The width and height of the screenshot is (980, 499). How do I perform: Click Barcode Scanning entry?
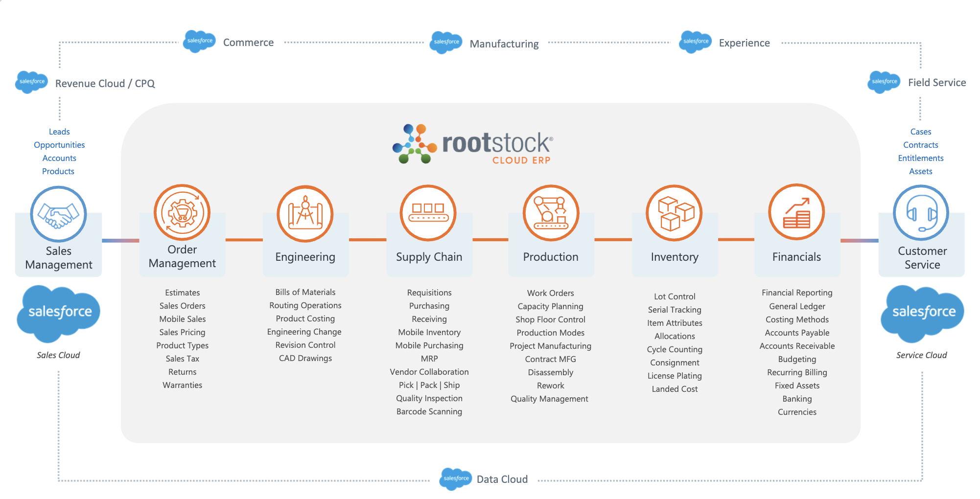point(429,411)
